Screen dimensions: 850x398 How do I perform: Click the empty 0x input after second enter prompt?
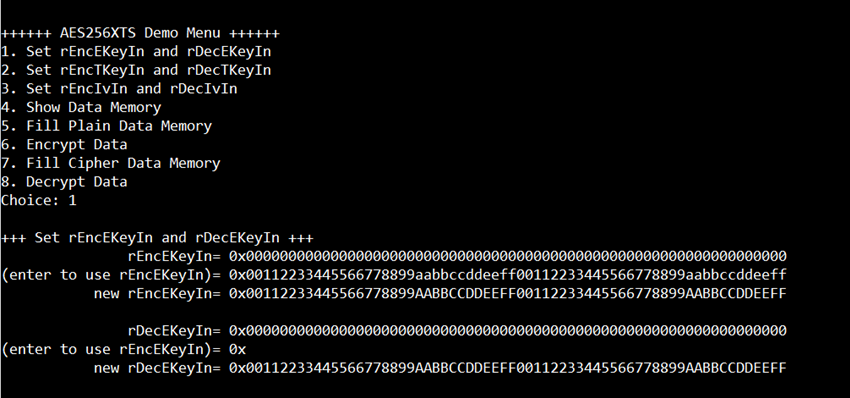[x=237, y=349]
